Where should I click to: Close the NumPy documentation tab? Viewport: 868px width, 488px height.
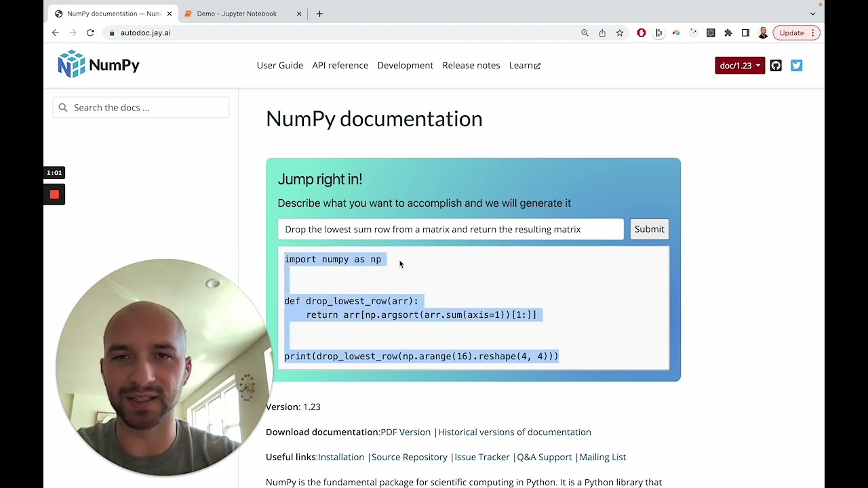[x=170, y=14]
